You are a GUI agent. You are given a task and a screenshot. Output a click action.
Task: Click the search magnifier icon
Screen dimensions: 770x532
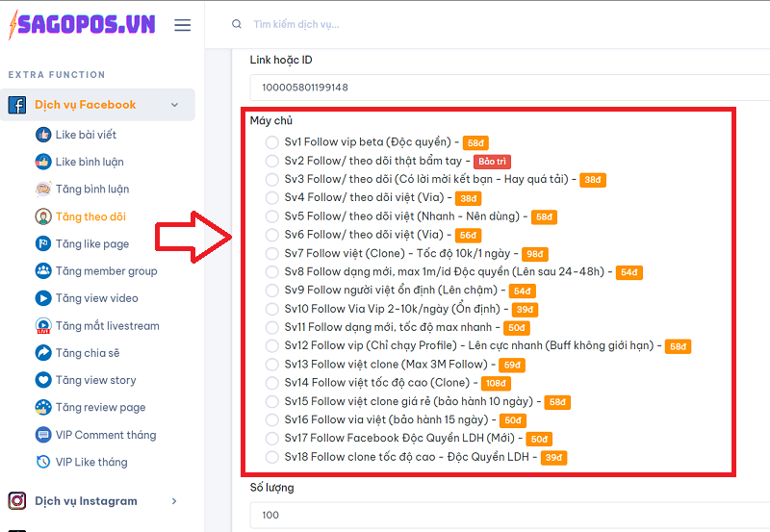tap(237, 24)
